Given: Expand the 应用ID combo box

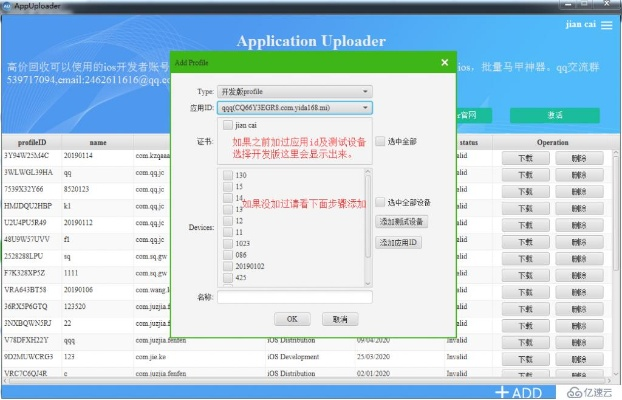Looking at the screenshot, I should (x=296, y=107).
